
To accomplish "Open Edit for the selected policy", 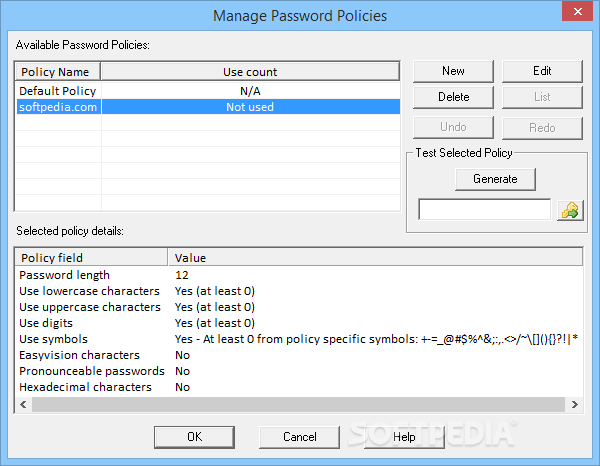I will pyautogui.click(x=542, y=71).
